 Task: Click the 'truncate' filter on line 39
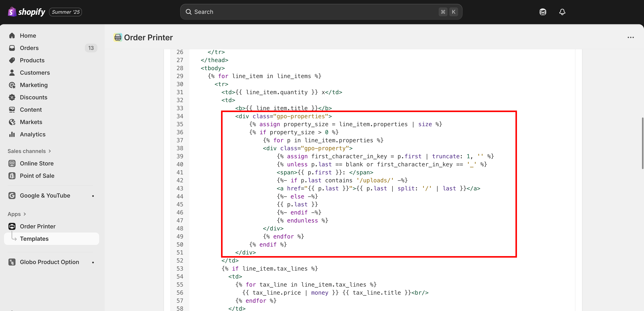click(x=446, y=156)
